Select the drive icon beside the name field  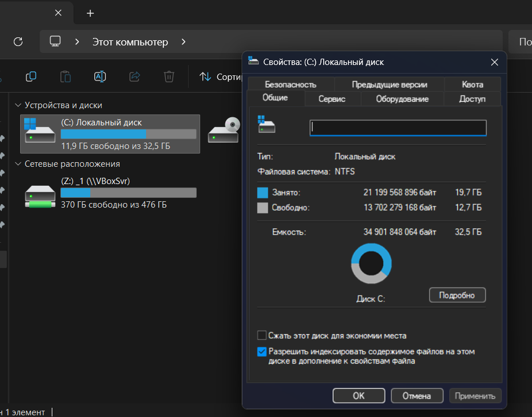pyautogui.click(x=267, y=124)
